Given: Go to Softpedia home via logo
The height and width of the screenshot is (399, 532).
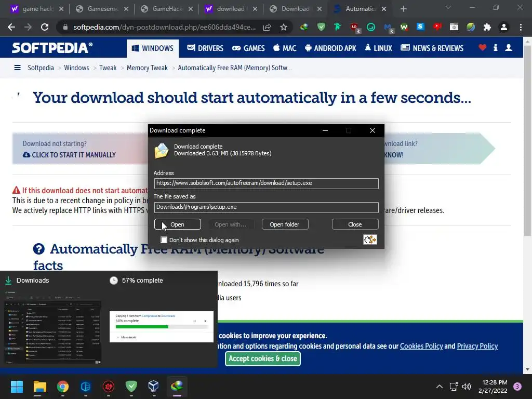Looking at the screenshot, I should 52,48.
